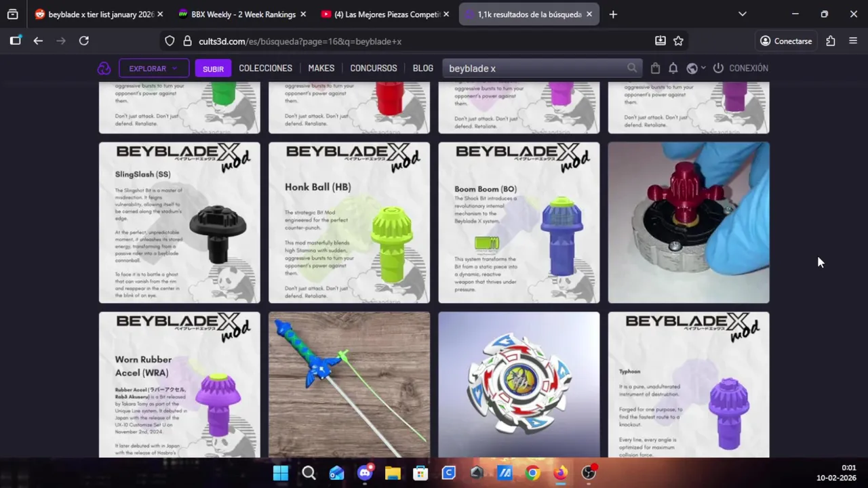Open a new tab with the plus button
The height and width of the screenshot is (488, 868).
pyautogui.click(x=613, y=14)
